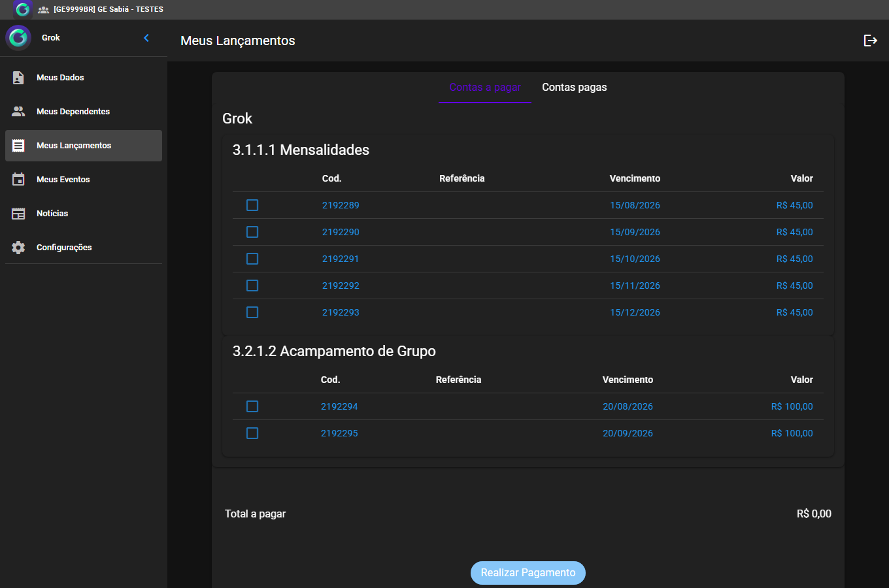This screenshot has height=588, width=889.
Task: Open entry code 2192290 link
Action: click(341, 232)
